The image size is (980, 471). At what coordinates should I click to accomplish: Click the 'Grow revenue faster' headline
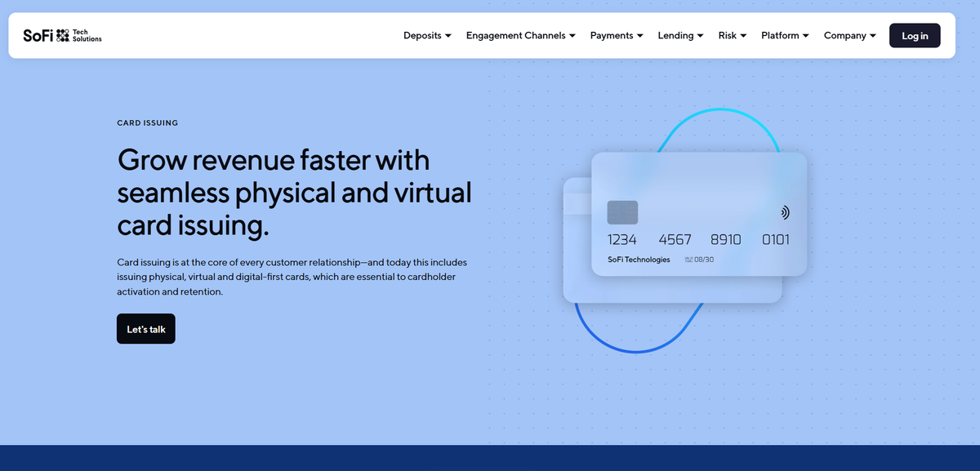[295, 193]
